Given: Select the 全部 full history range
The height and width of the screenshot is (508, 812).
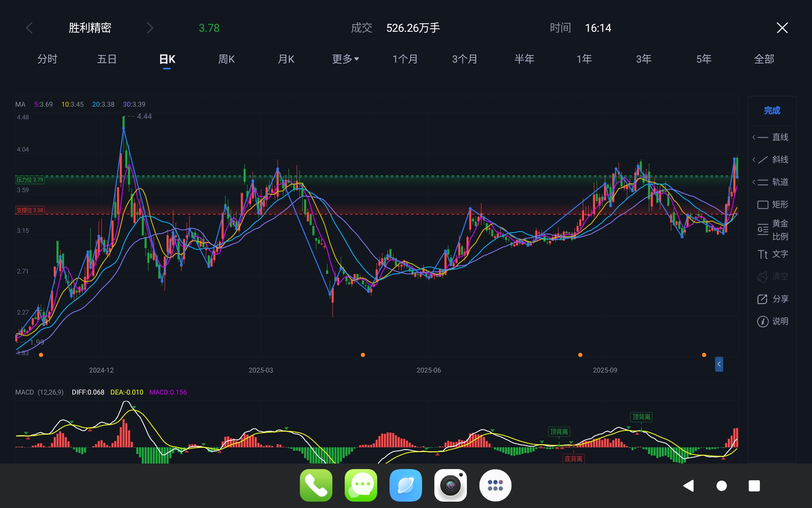Looking at the screenshot, I should [x=764, y=59].
